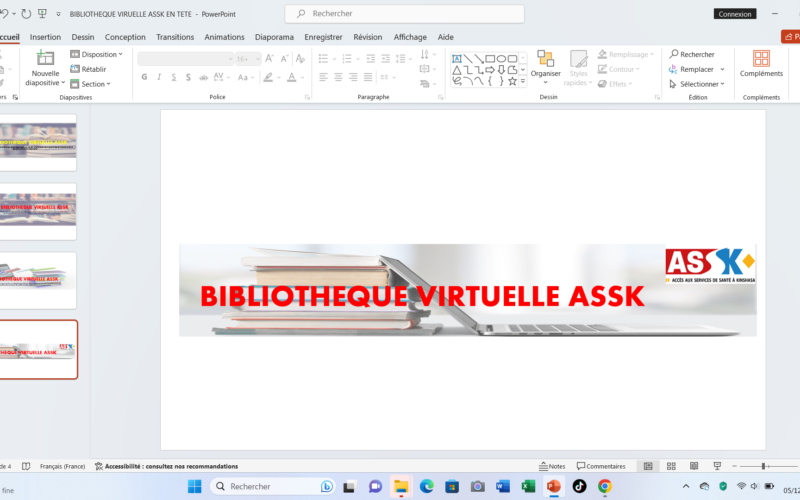Increase the list indent level
Screen dimensions: 800x500
(x=386, y=59)
